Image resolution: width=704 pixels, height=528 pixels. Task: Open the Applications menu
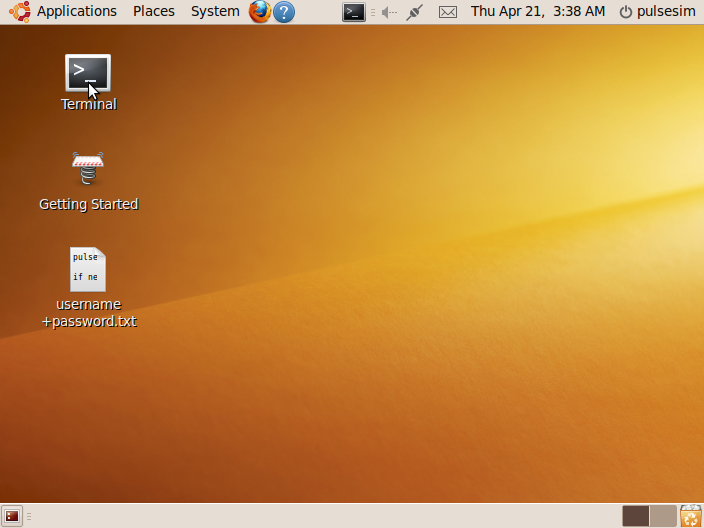click(x=76, y=12)
